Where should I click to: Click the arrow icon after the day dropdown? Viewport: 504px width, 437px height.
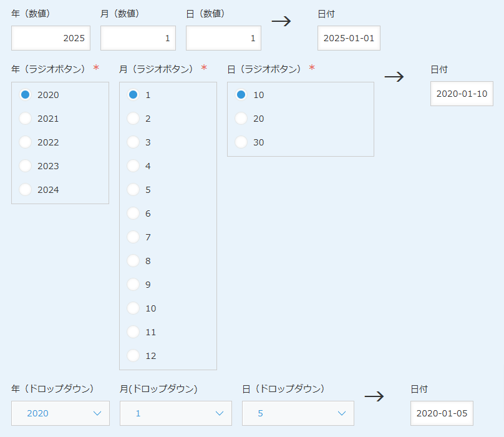pyautogui.click(x=374, y=396)
